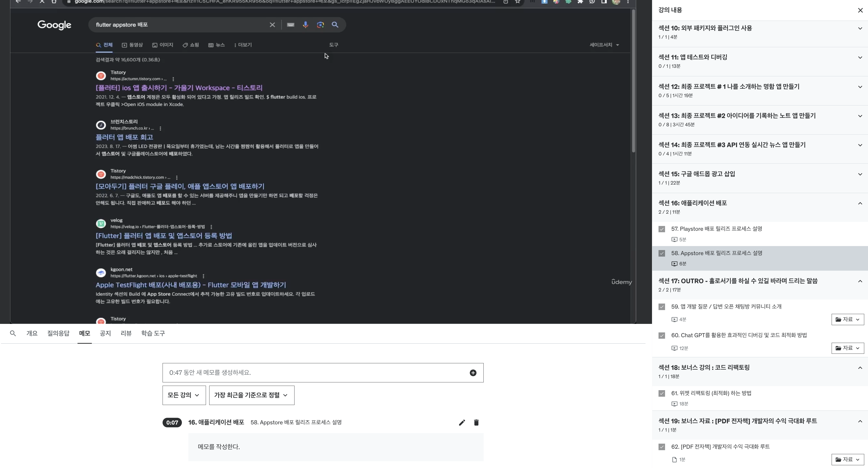Open the 세이프서치 dropdown in Google
The height and width of the screenshot is (468, 868).
pos(604,45)
